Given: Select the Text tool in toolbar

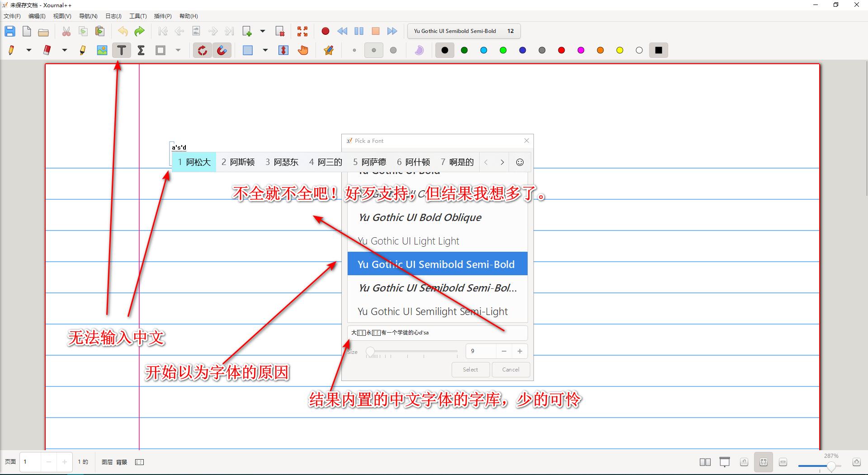Looking at the screenshot, I should coord(121,50).
